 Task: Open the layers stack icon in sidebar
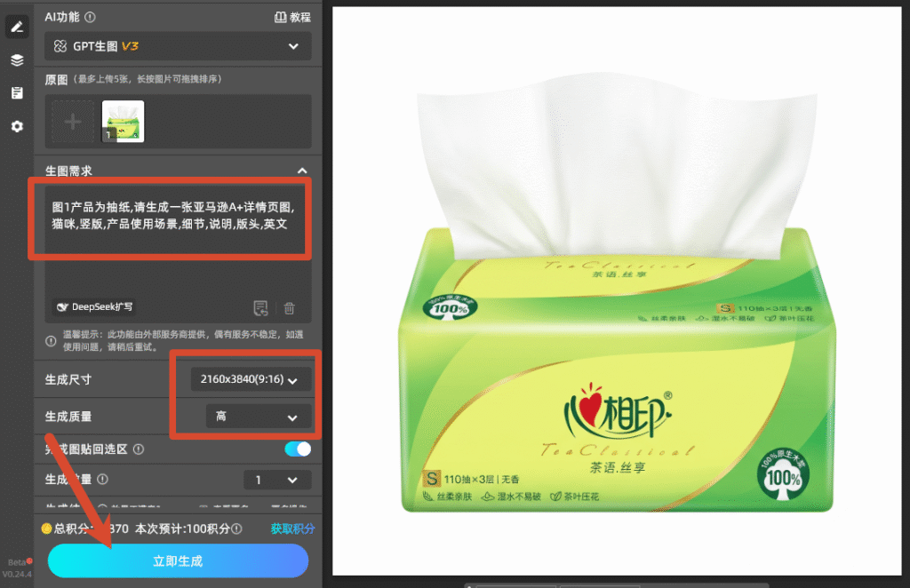pyautogui.click(x=17, y=60)
